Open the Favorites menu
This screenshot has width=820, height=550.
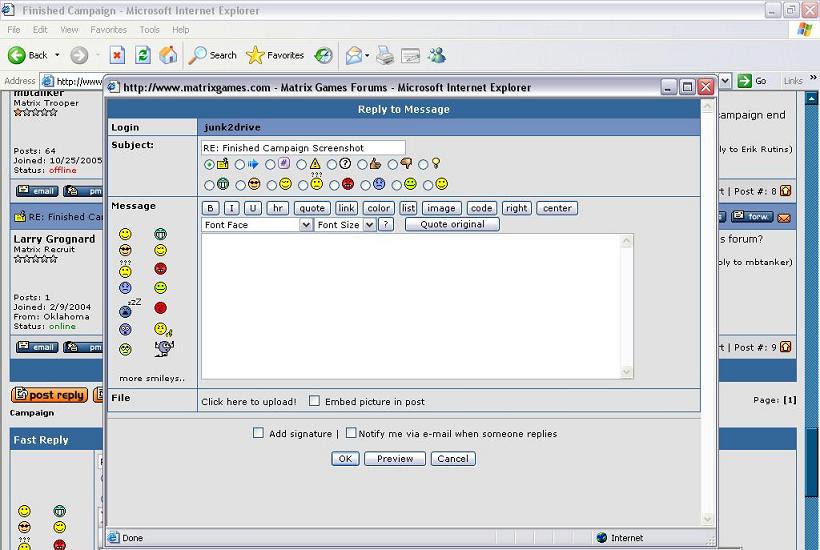pos(108,30)
